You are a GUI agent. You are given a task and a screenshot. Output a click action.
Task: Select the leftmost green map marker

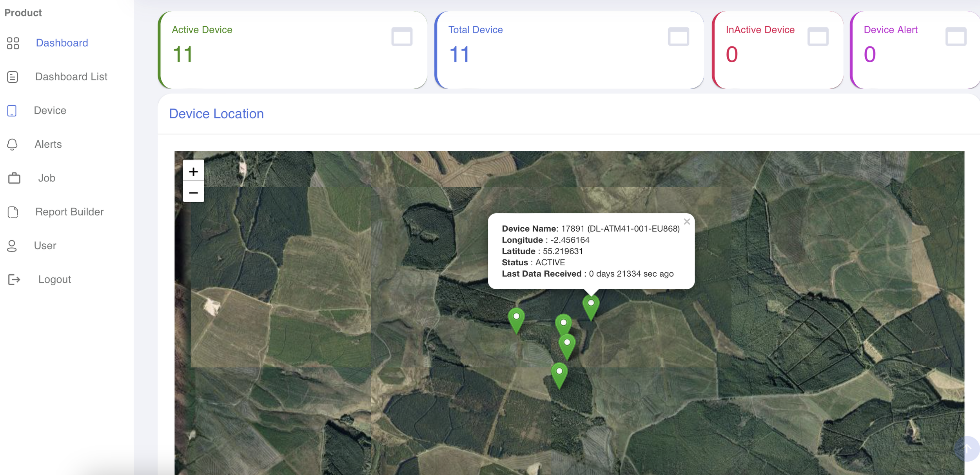pos(516,319)
